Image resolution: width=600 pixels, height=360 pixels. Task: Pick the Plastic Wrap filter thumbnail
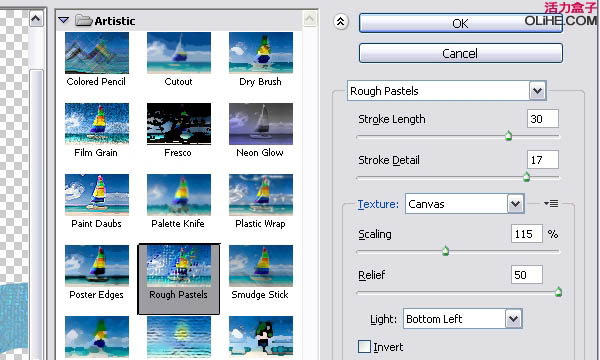click(261, 195)
